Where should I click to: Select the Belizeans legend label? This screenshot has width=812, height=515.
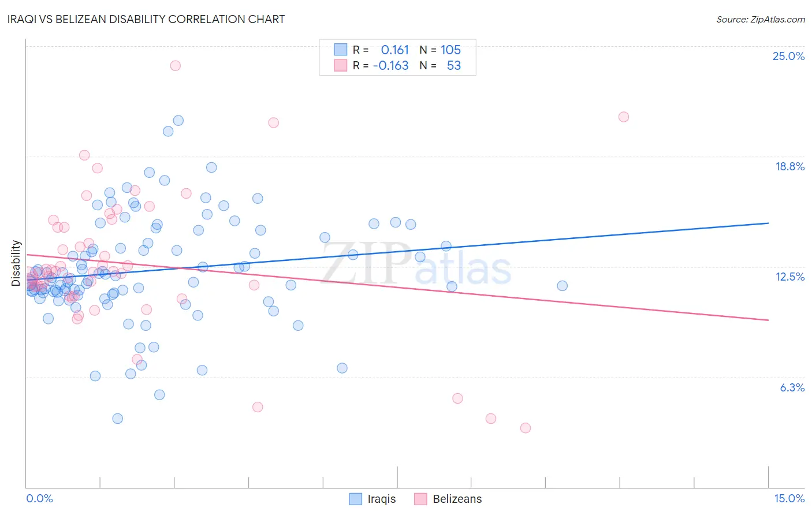pos(457,499)
